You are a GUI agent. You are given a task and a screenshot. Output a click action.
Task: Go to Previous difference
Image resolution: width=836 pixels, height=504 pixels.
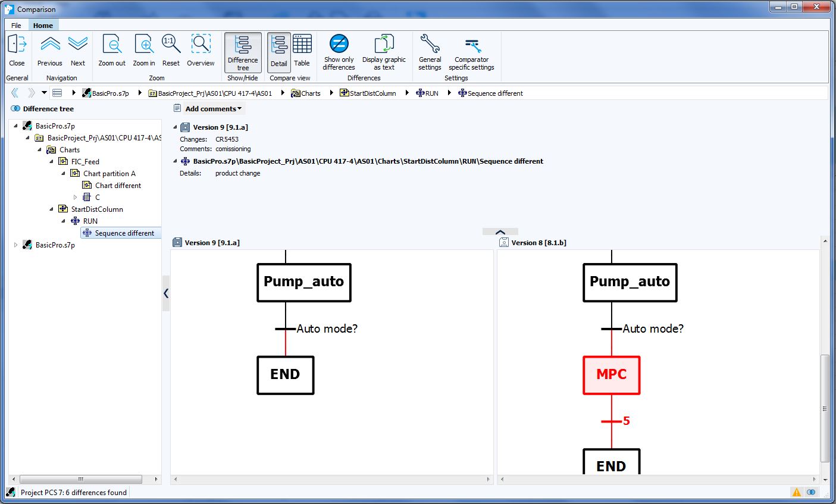coord(50,50)
